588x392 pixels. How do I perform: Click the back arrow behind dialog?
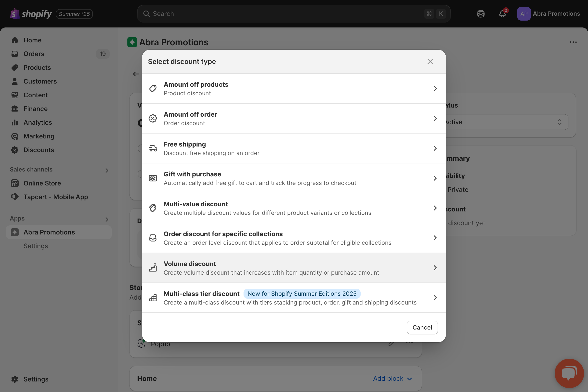[136, 74]
